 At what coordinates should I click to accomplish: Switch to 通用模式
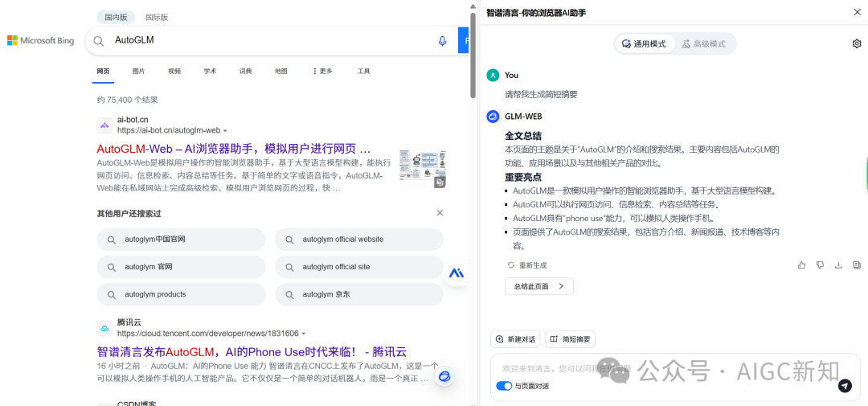tap(646, 43)
